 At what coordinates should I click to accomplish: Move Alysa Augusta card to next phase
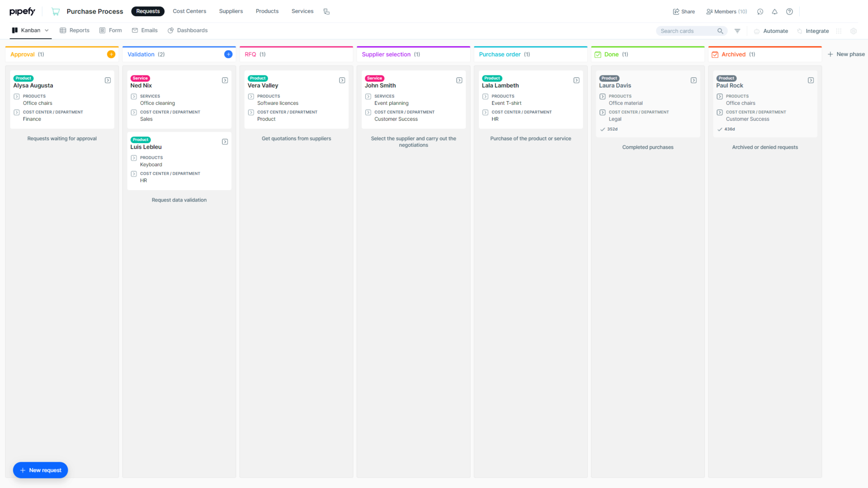click(108, 80)
